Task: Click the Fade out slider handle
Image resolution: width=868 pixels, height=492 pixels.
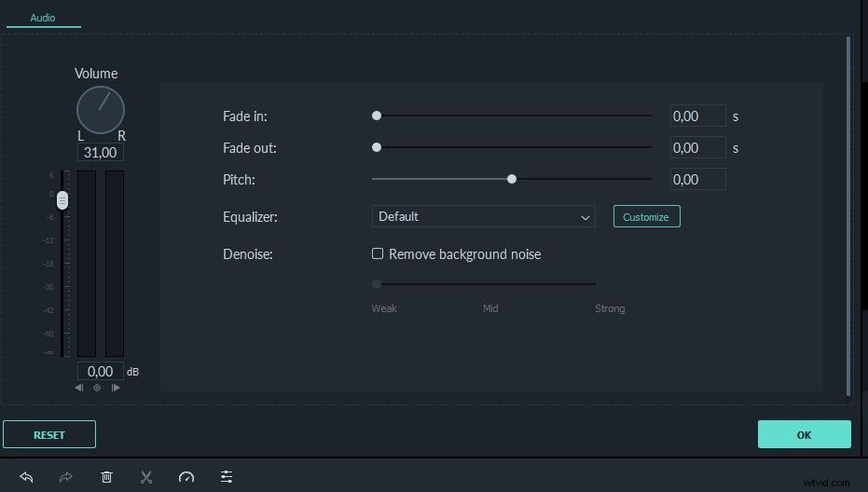Action: tap(377, 147)
